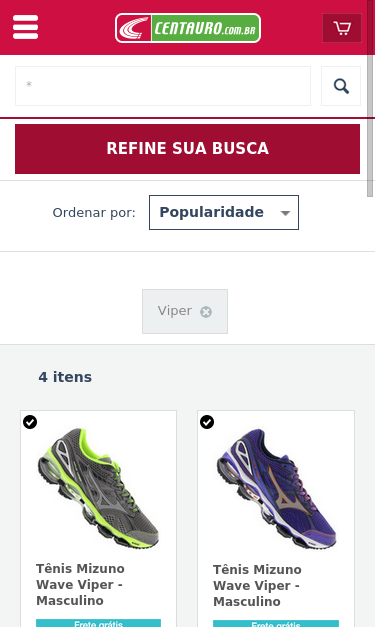This screenshot has height=627, width=375.
Task: Click the dropdown arrow next to Popularidade
Action: [285, 213]
